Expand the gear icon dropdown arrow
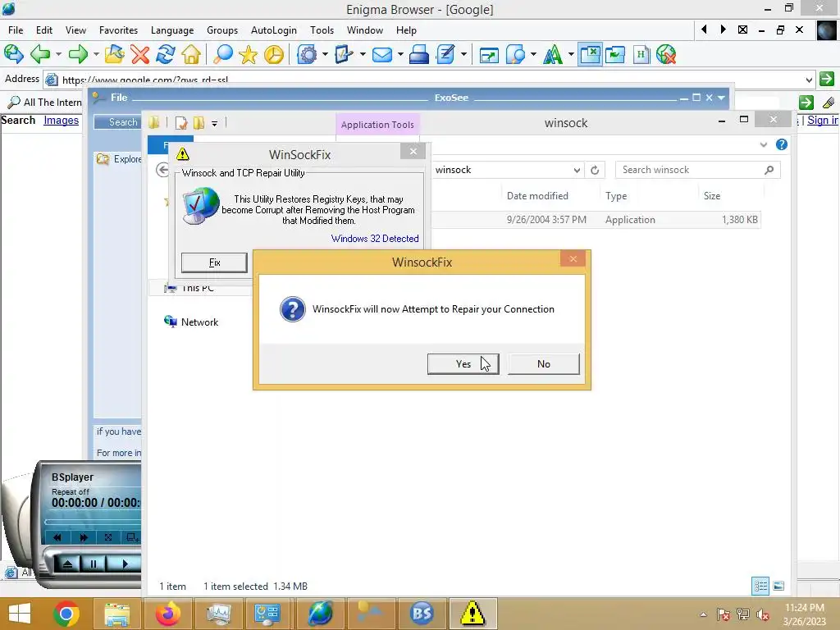The height and width of the screenshot is (630, 840). pyautogui.click(x=325, y=54)
